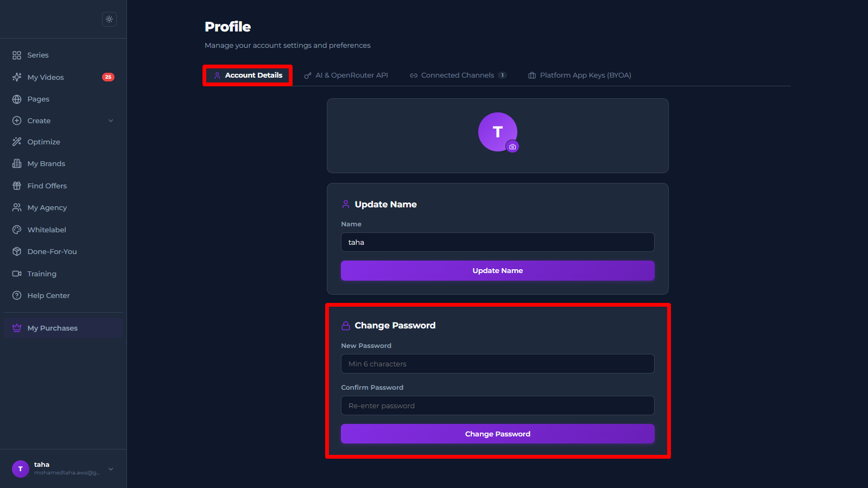Open Whitelabel palette icon
This screenshot has width=868, height=488.
tap(17, 230)
